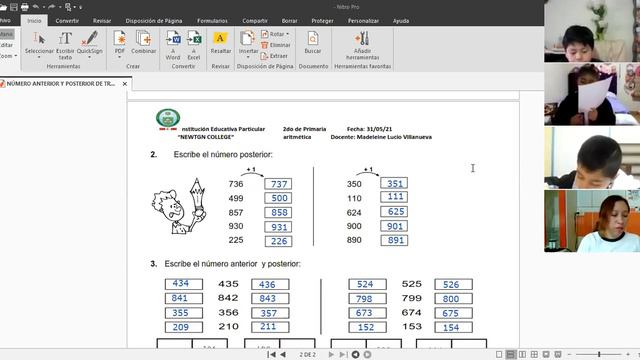Click the answer box containing 434
The height and width of the screenshot is (360, 640).
(184, 284)
